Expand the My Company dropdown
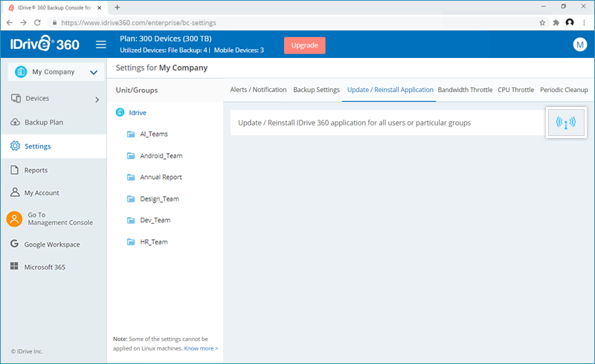This screenshot has height=364, width=595. 94,72
